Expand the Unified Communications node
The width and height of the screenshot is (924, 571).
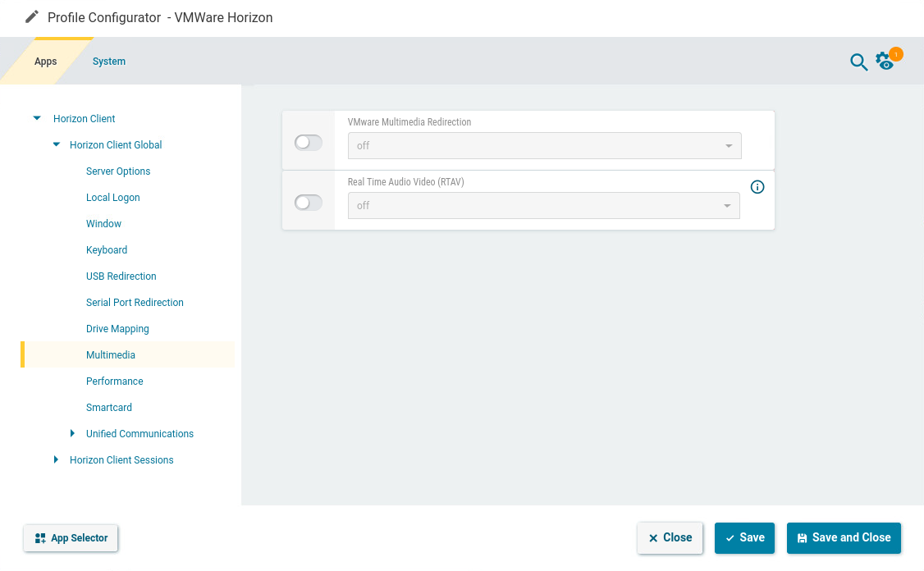click(x=72, y=433)
